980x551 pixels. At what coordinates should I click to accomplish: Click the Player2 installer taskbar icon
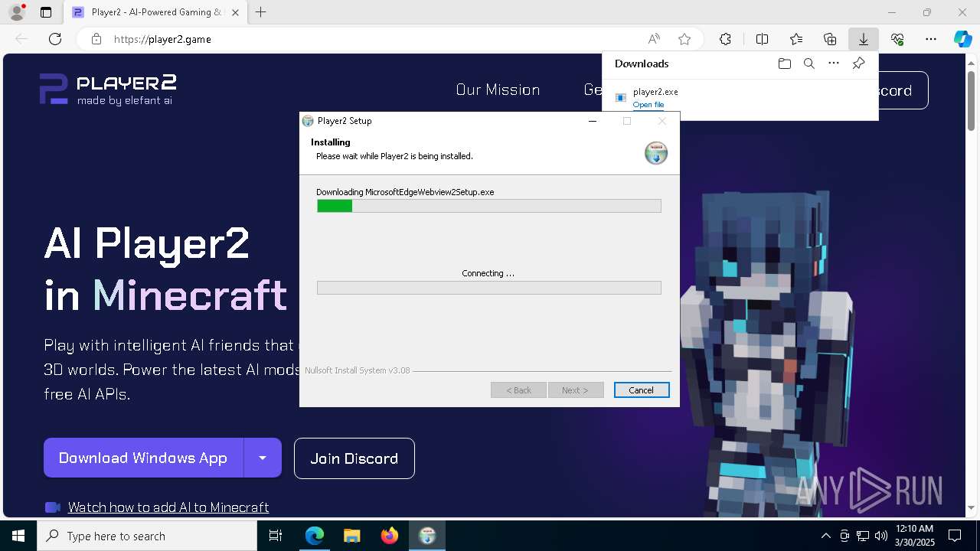tap(427, 536)
